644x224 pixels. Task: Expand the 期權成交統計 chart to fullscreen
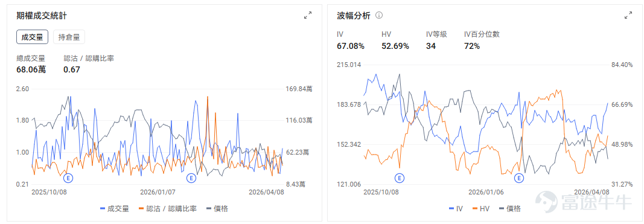point(308,16)
